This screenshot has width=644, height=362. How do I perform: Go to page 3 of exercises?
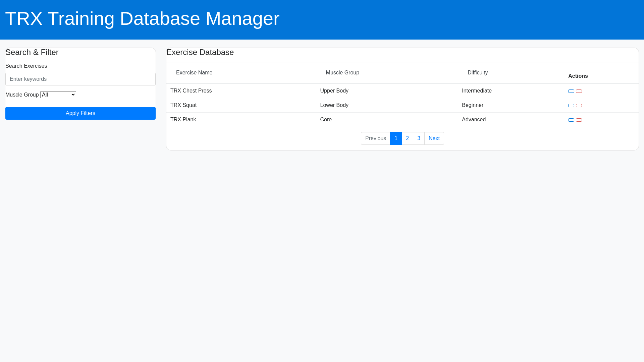tap(419, 138)
